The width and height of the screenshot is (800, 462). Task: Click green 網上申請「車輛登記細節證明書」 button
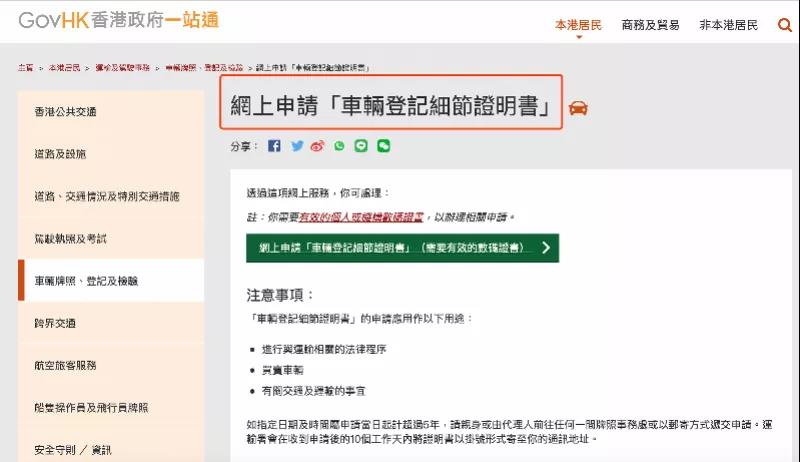click(x=403, y=248)
